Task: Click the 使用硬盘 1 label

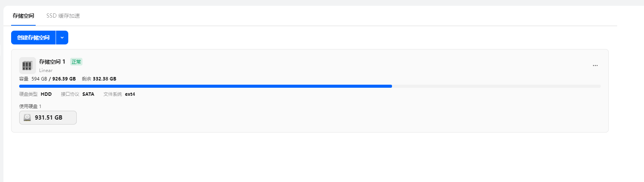Action: (x=30, y=107)
